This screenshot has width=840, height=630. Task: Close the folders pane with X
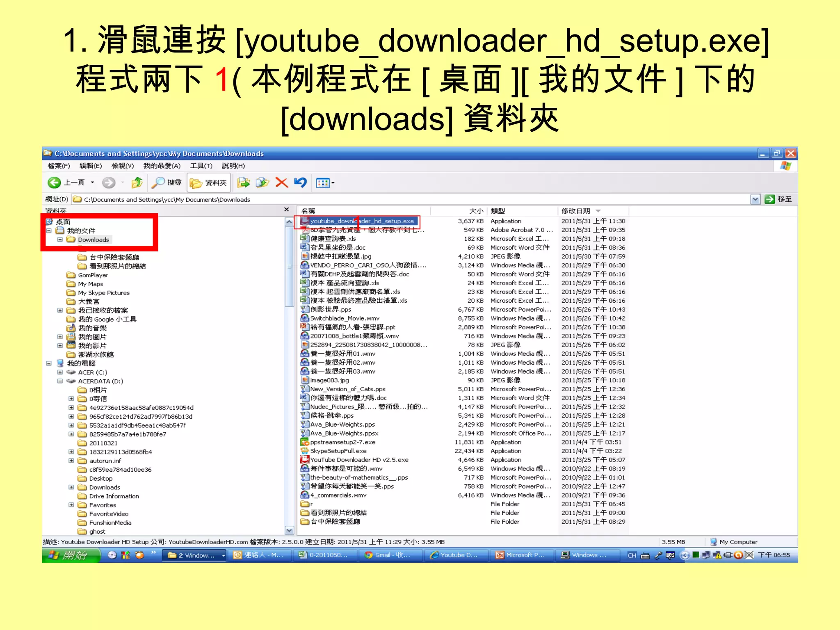(286, 210)
